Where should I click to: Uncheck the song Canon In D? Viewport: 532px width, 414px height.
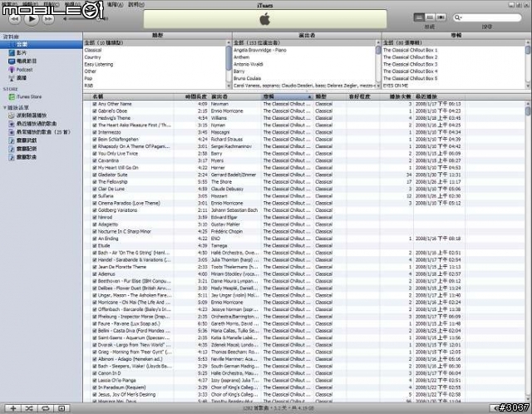[x=95, y=373]
